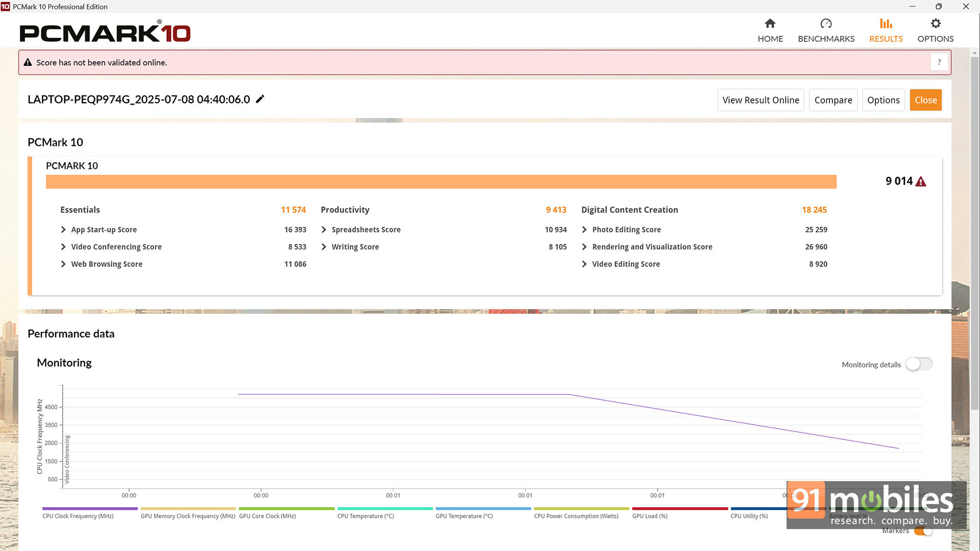Screen dimensions: 980x551
Task: Switch to the HOME tab label
Action: [x=770, y=39]
